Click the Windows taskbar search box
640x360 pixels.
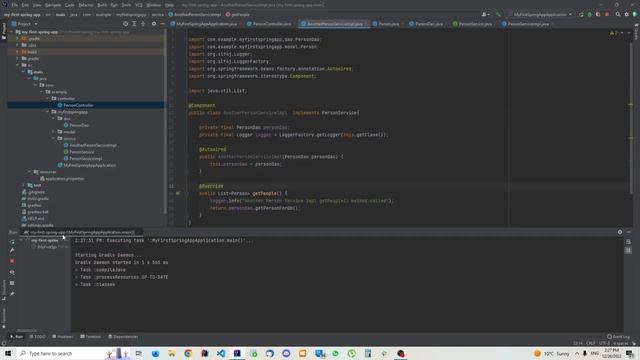[61, 353]
